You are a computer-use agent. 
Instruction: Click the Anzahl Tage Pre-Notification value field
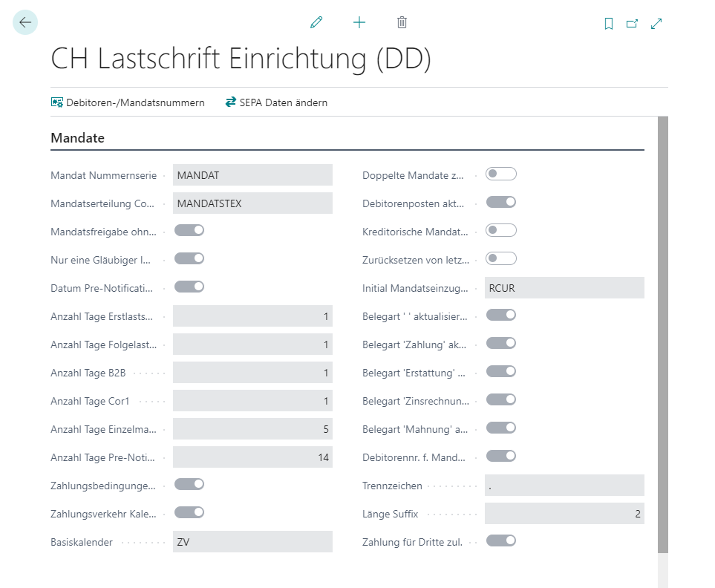tap(252, 457)
